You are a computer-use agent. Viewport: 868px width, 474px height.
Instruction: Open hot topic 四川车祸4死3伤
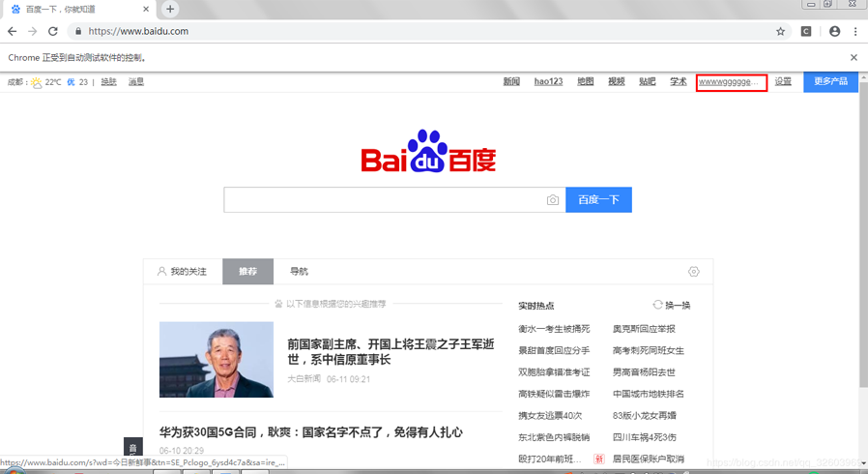pos(645,437)
